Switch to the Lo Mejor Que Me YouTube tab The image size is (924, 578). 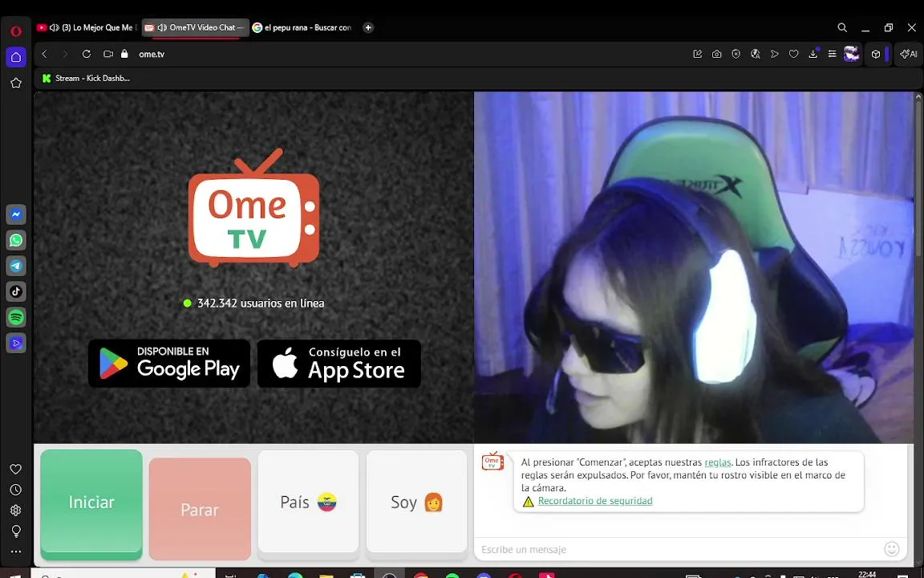[87, 28]
